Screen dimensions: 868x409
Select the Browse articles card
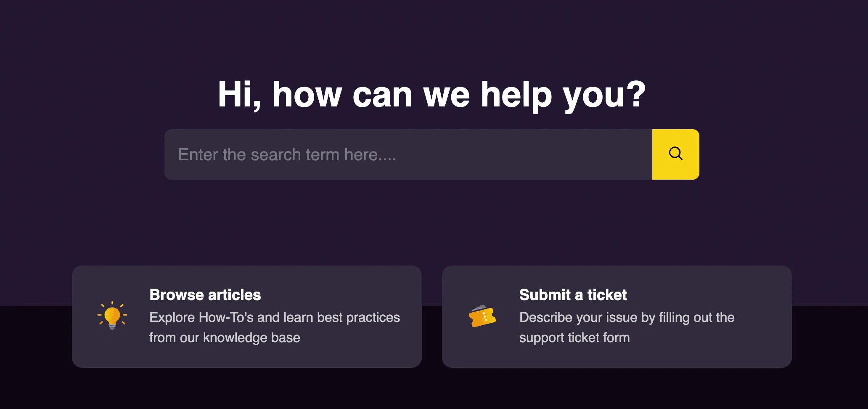tap(247, 316)
